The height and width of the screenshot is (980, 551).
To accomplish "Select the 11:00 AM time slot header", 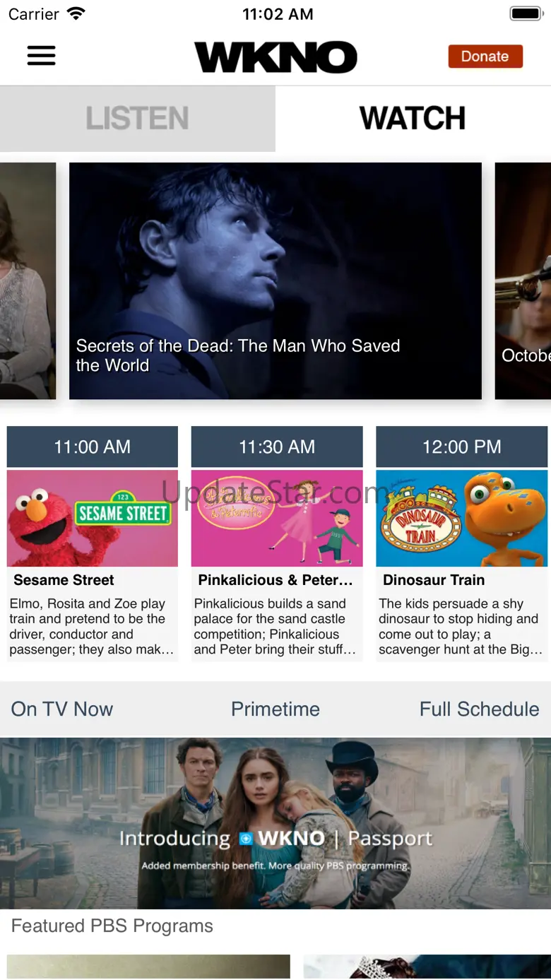I will (x=93, y=447).
